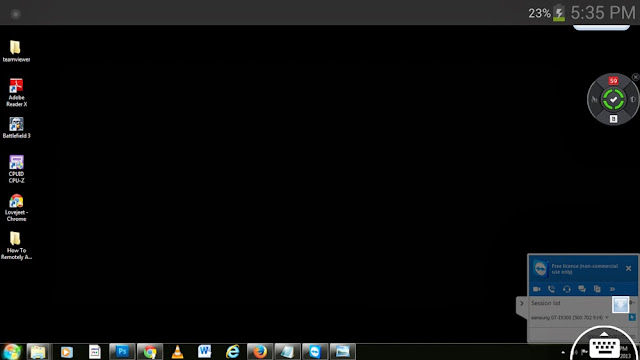Viewport: 640px width, 360px height.
Task: Open the notepad app in taskbar
Action: click(287, 352)
